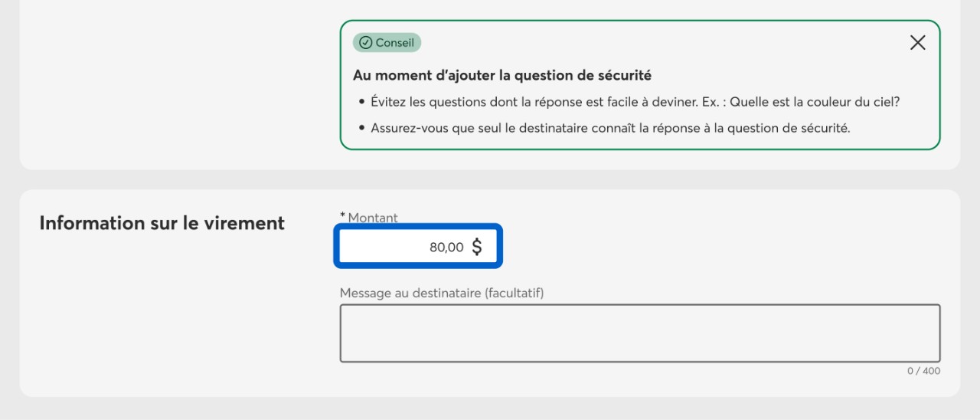The height and width of the screenshot is (420, 980).
Task: Click the word facultatif in message label
Action: (x=514, y=293)
